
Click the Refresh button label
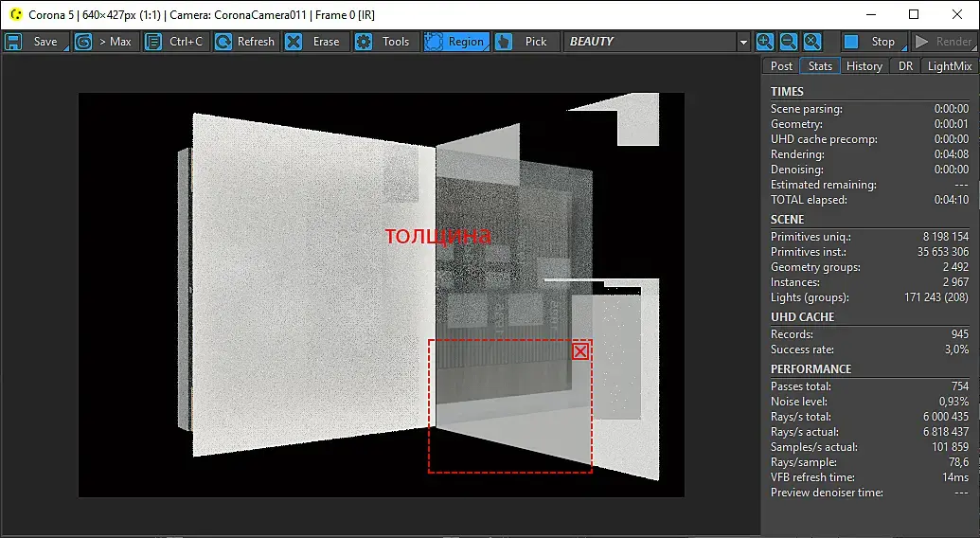pyautogui.click(x=256, y=42)
